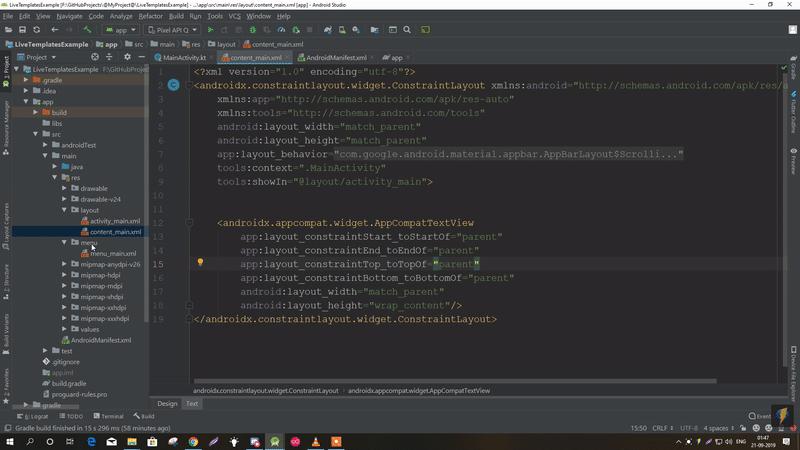The height and width of the screenshot is (450, 800).
Task: Click the Back navigation arrow
Action: coord(55,30)
